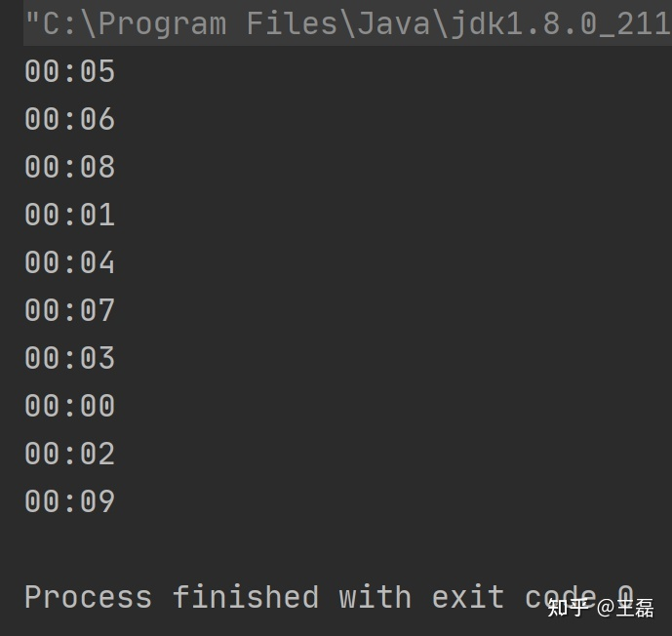Click the jdk1.8.0_211 folder name in path

[x=560, y=23]
